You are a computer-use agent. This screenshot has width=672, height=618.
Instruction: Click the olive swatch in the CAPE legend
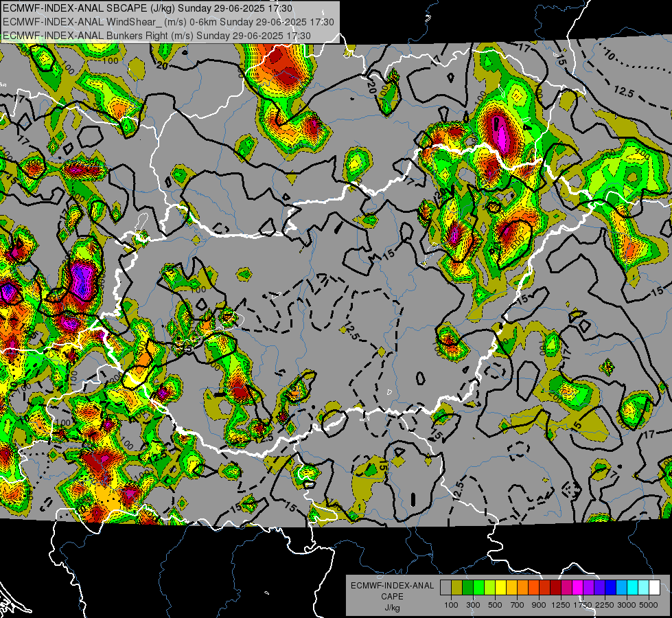457,588
